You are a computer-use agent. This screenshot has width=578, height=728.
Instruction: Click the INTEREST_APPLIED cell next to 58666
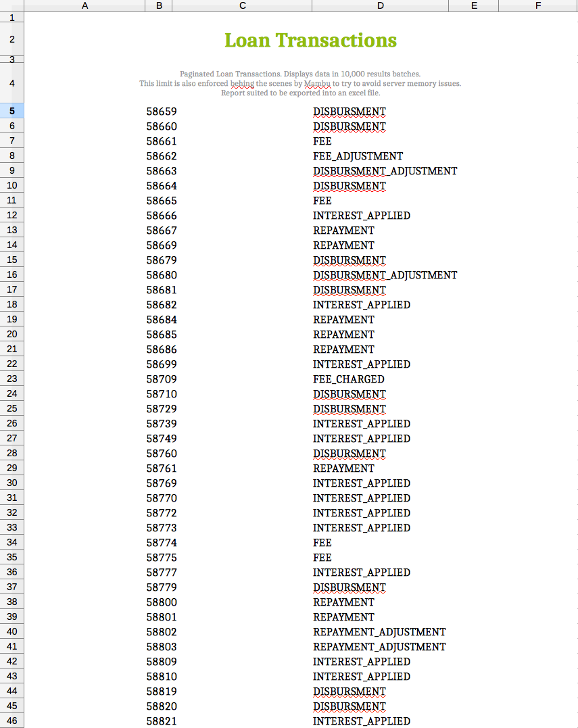[x=361, y=215]
